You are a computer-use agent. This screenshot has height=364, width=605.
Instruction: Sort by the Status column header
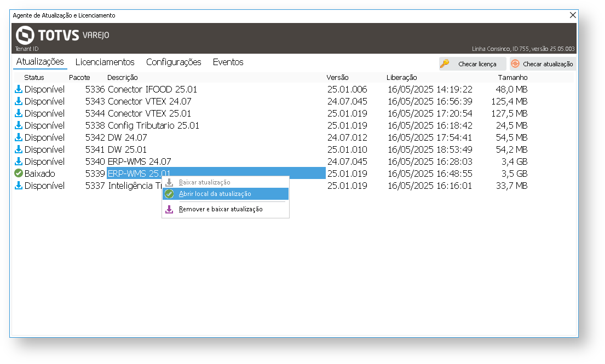[x=34, y=78]
